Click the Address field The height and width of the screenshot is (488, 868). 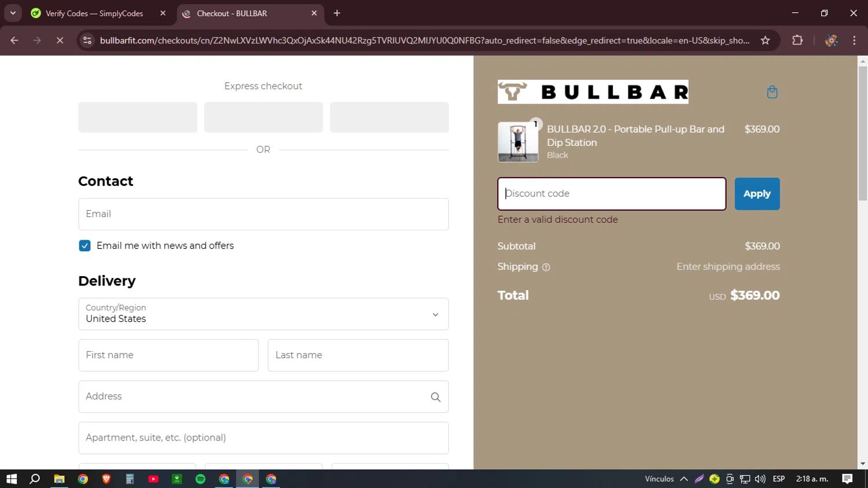[x=263, y=397]
